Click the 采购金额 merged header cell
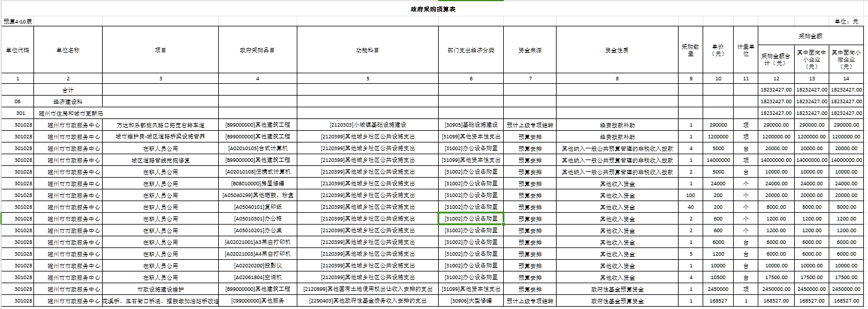The image size is (868, 309). tap(812, 36)
